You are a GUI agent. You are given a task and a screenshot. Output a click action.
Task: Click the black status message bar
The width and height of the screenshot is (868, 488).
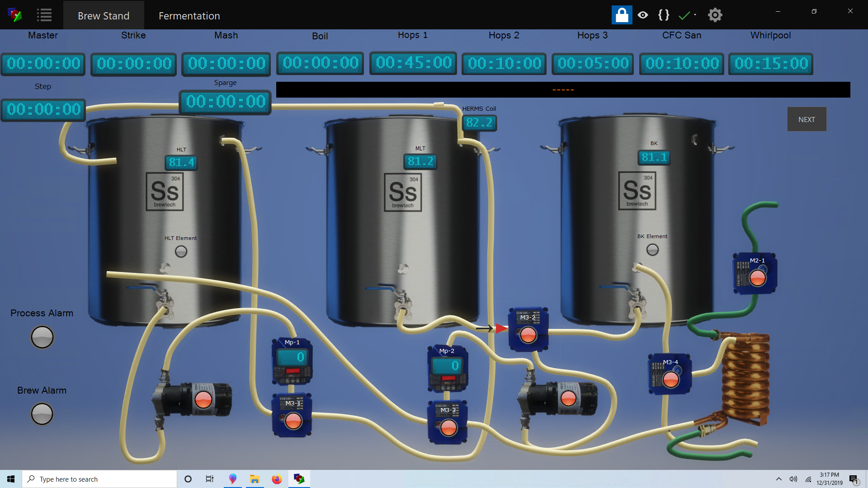[x=563, y=89]
